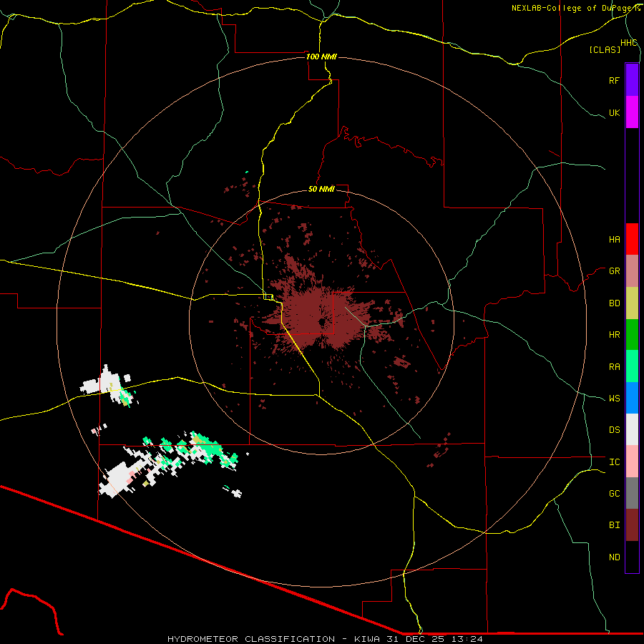Click the Hydrometeor Classification title caption
Viewport: 644px width, 644px height.
(x=325, y=639)
